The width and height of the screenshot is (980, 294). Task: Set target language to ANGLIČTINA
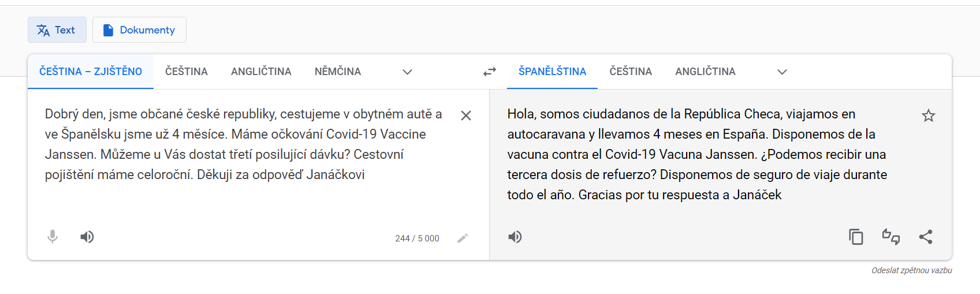coord(705,72)
